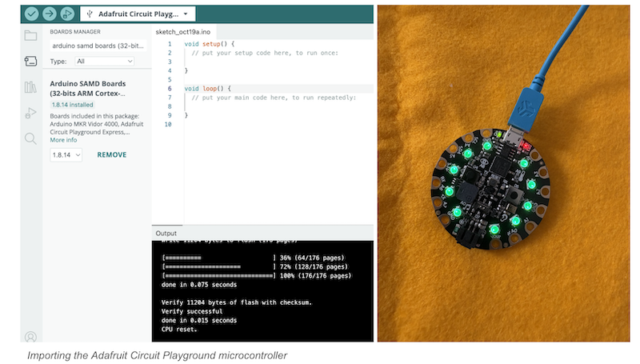Place cursor on line 7 of code
Screen dimensions: 640x364
pos(272,98)
